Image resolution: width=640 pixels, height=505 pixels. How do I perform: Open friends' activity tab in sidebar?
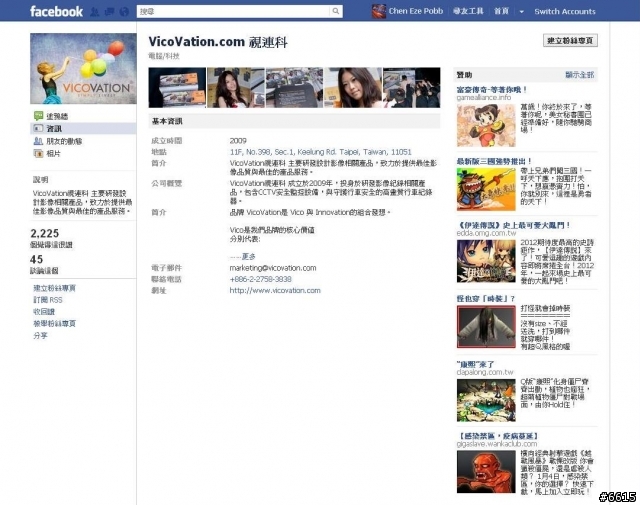[x=64, y=141]
